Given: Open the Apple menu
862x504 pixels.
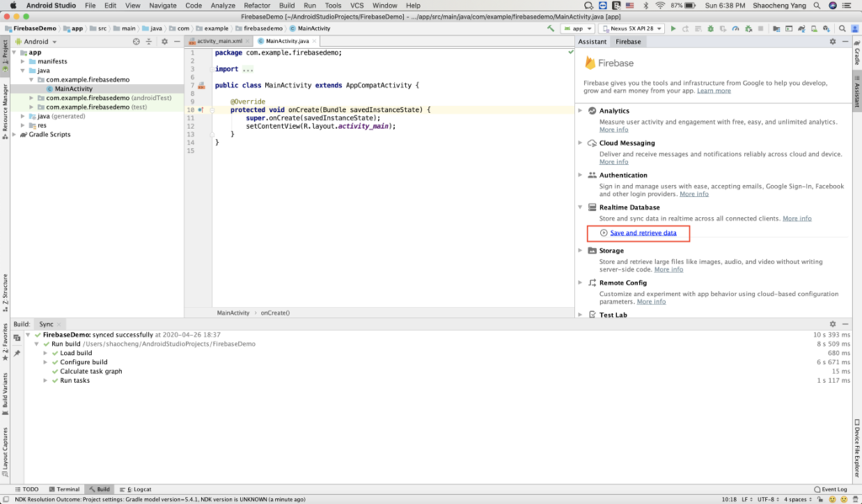Looking at the screenshot, I should [x=13, y=6].
